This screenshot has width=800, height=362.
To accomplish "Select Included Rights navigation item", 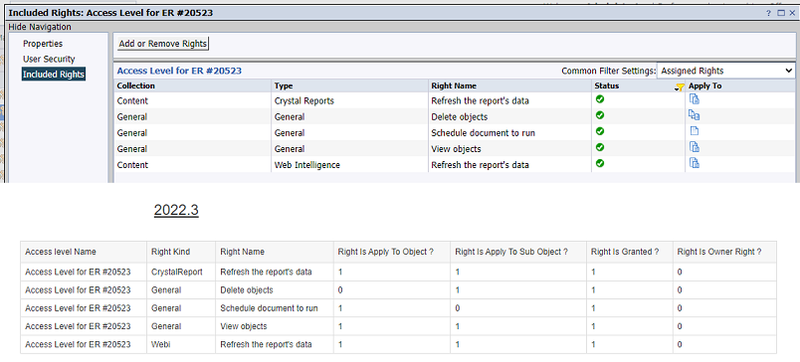I will point(54,74).
